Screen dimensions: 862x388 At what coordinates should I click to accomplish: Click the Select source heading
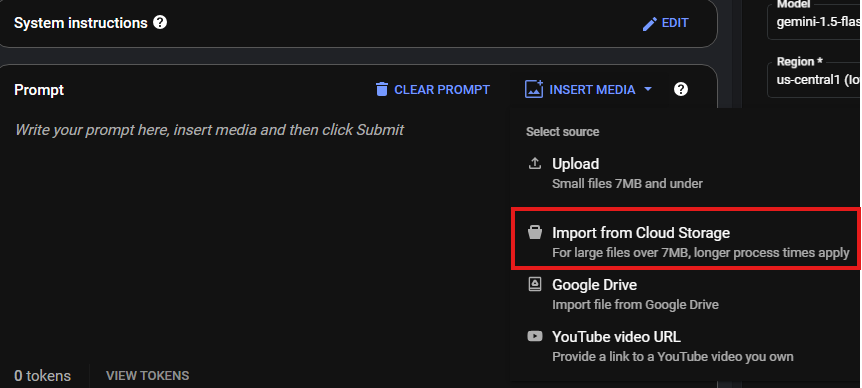tap(562, 132)
